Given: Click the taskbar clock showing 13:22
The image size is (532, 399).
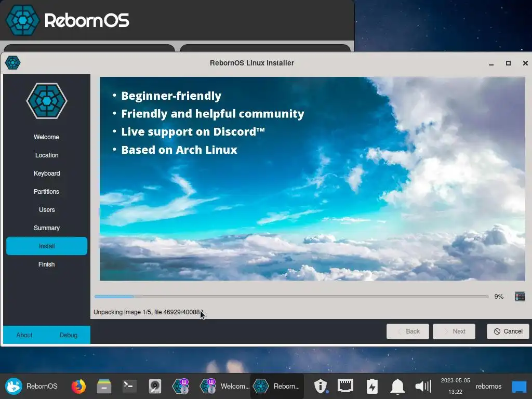Looking at the screenshot, I should coord(455,386).
